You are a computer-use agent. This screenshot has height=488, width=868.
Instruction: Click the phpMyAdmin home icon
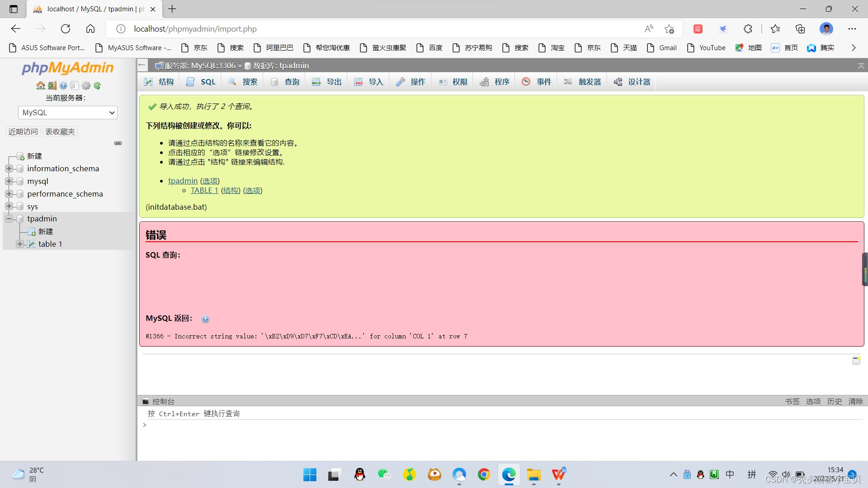coord(40,85)
